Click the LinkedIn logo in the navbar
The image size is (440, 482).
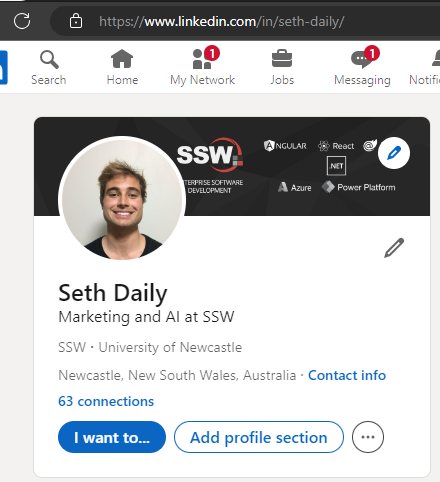(3, 67)
